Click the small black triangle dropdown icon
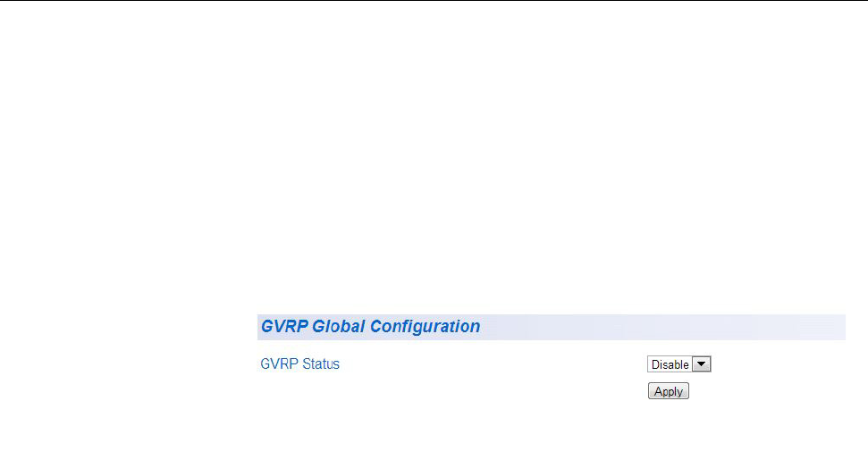Screen dimensions: 868x451 [x=702, y=364]
